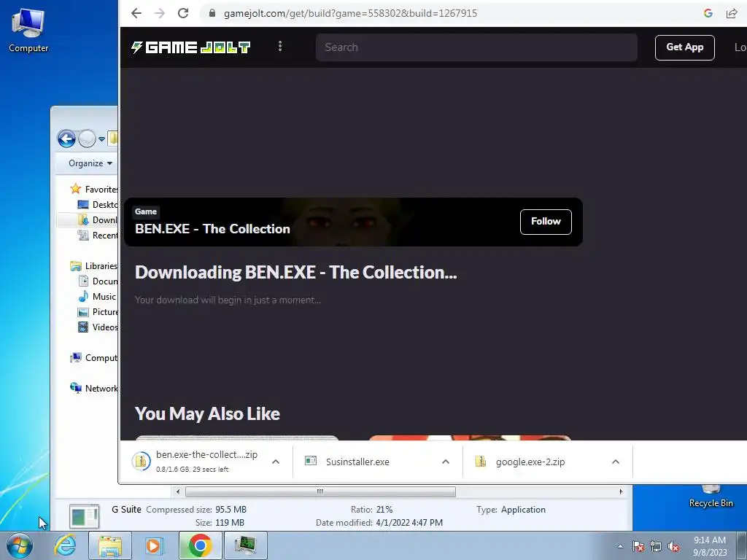This screenshot has height=560, width=747.
Task: Select the Recycle Bin desktop icon
Action: pyautogui.click(x=711, y=497)
